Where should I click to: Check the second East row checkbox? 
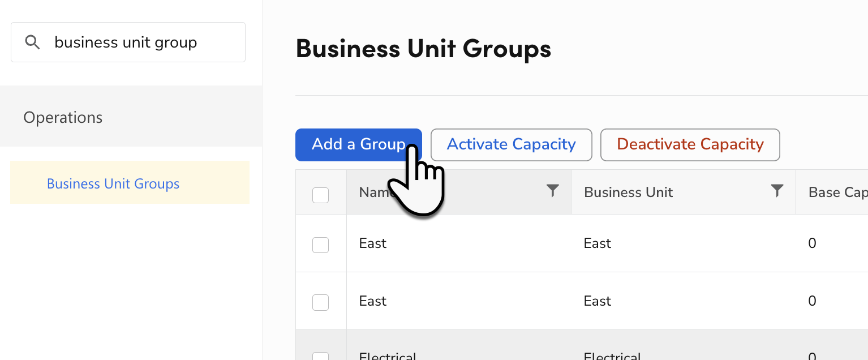tap(321, 303)
